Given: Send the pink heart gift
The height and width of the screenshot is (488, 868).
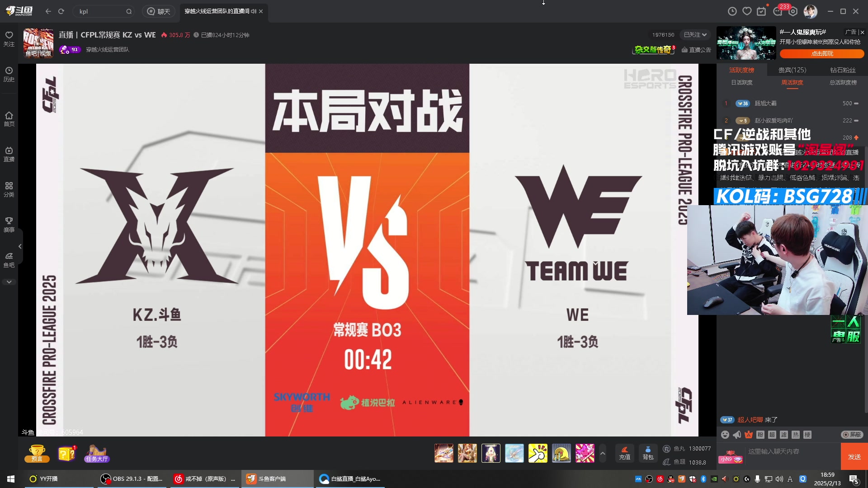Looking at the screenshot, I should click(585, 453).
